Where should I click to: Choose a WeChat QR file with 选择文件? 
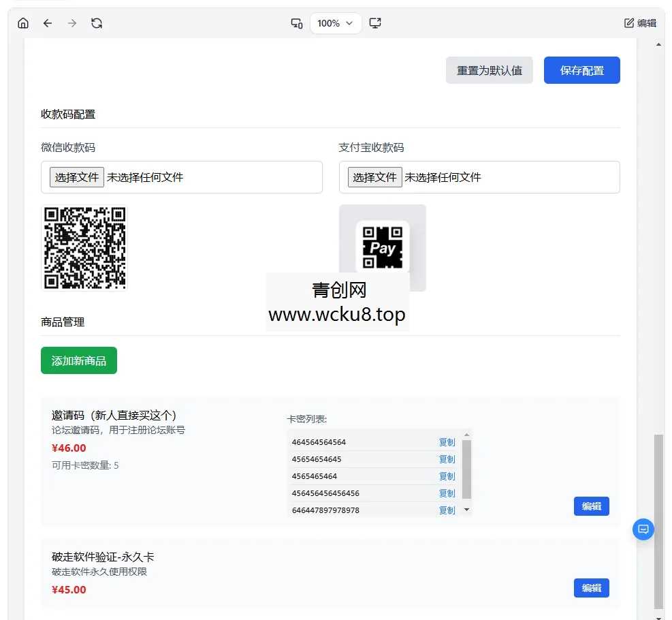point(76,176)
